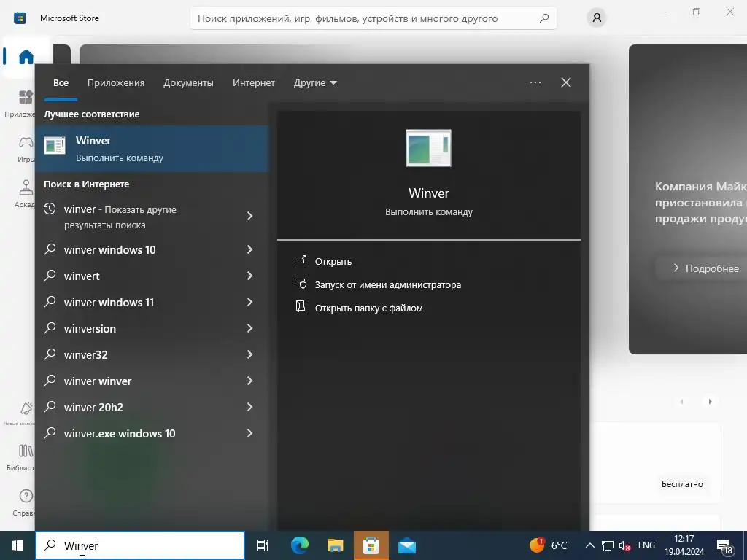Screen dimensions: 747x560
Task: Select the 'winver windows 10' web suggestion text
Action: pos(110,250)
